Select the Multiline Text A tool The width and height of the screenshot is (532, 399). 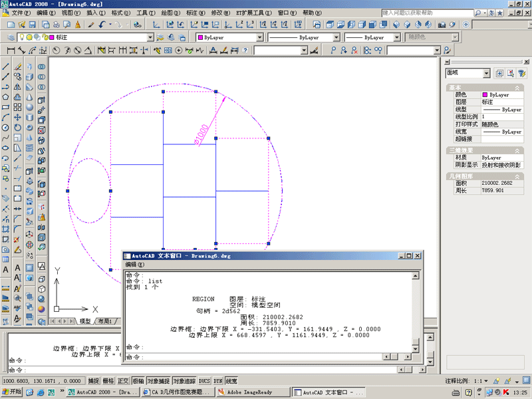(x=5, y=270)
